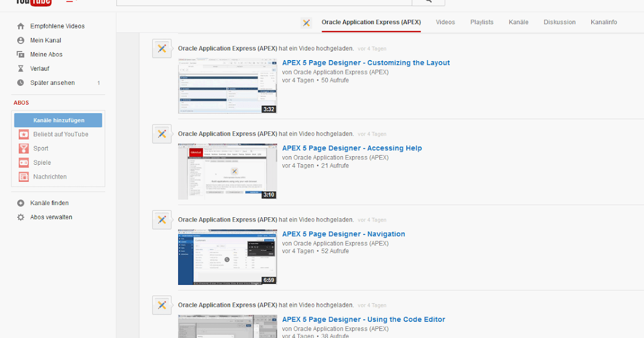This screenshot has width=644, height=338.
Task: Click the APEX channel icon in header
Action: [306, 23]
